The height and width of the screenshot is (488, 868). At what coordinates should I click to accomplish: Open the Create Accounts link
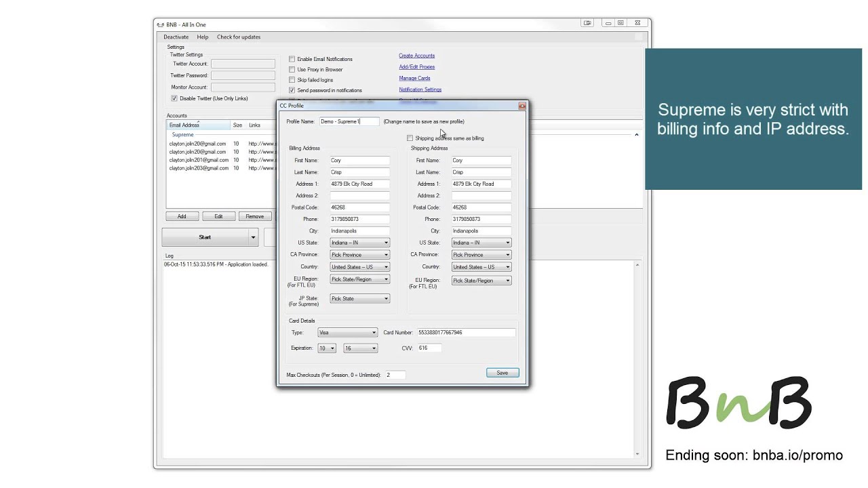(416, 56)
